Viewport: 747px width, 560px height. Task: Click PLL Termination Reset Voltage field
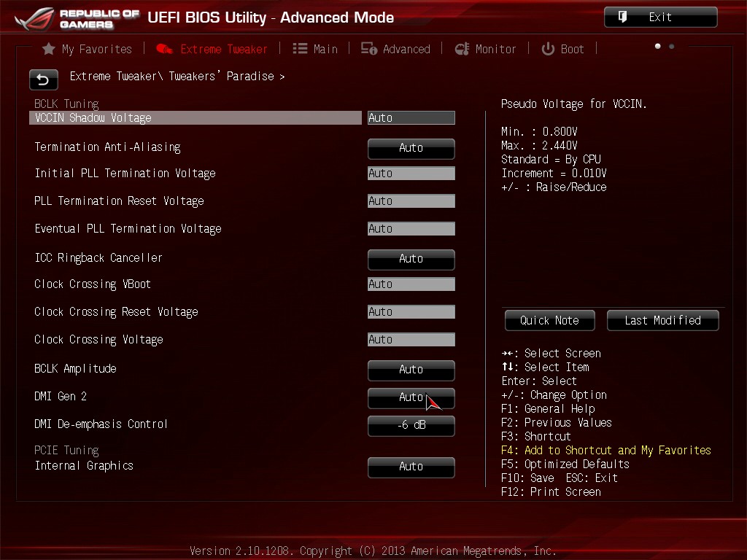coord(411,201)
